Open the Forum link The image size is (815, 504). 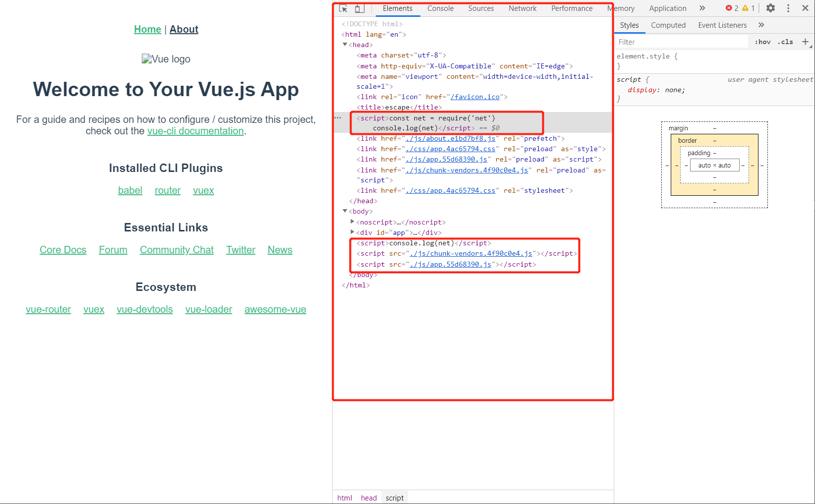click(x=113, y=250)
